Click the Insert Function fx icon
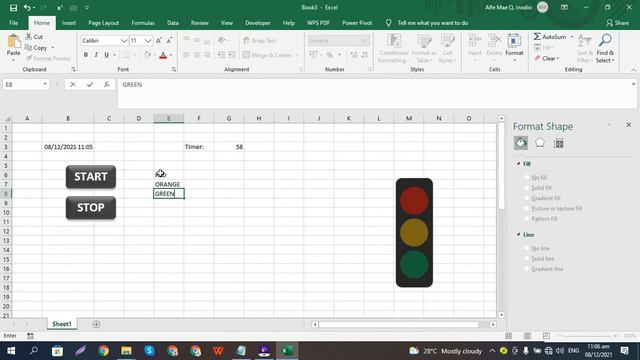 click(107, 84)
